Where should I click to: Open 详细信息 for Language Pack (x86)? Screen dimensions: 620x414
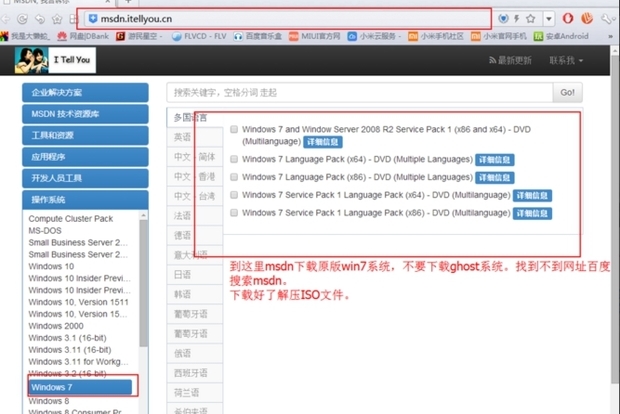[x=495, y=178]
